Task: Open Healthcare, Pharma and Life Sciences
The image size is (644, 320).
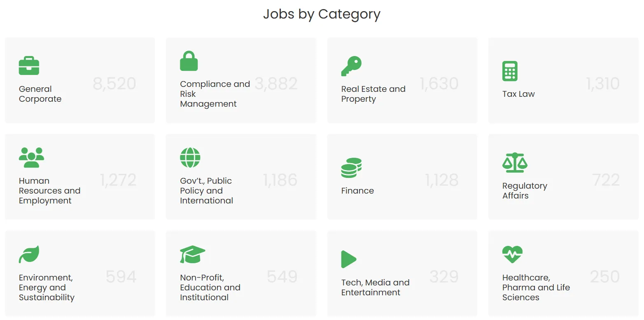Action: point(536,287)
